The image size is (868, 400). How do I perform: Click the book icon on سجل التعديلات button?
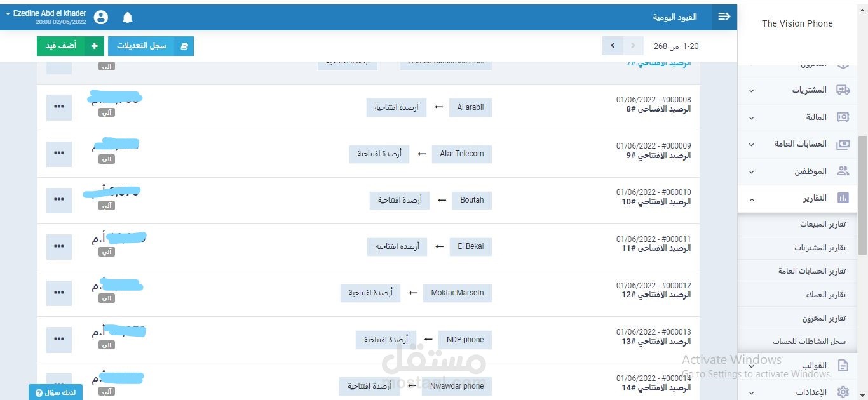click(x=184, y=46)
